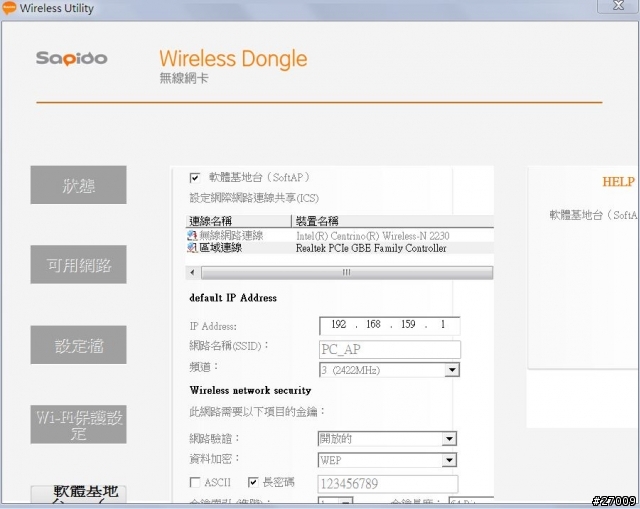Image resolution: width=640 pixels, height=509 pixels.
Task: Close the Wireless Utility window
Action: pyautogui.click(x=618, y=6)
